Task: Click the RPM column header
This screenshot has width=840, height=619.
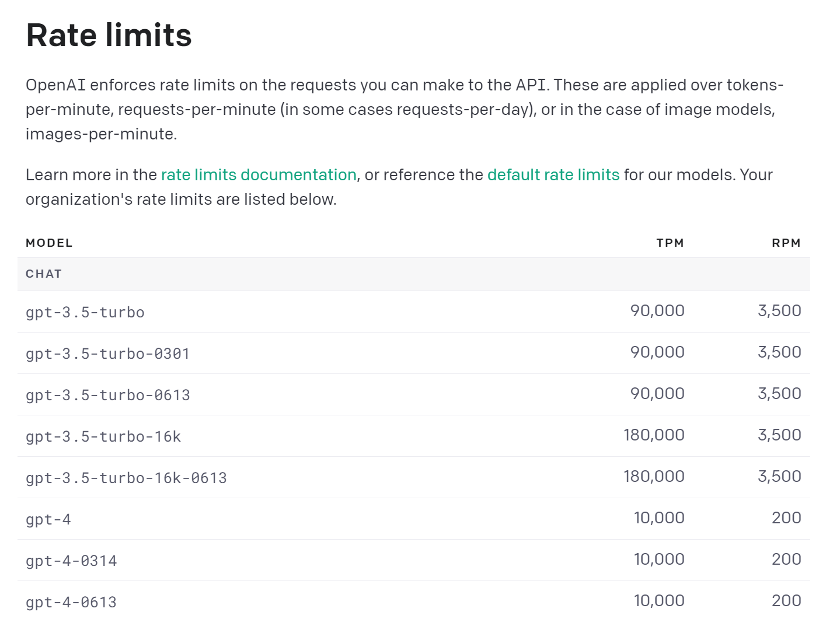Action: [786, 243]
